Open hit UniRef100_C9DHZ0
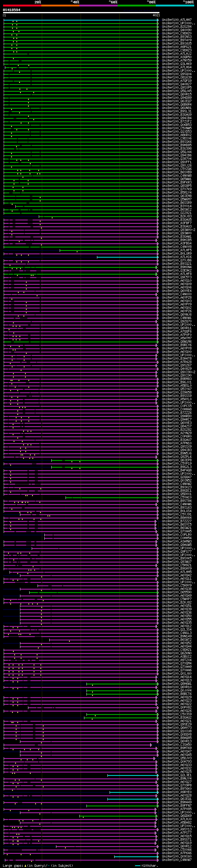 coord(176,33)
